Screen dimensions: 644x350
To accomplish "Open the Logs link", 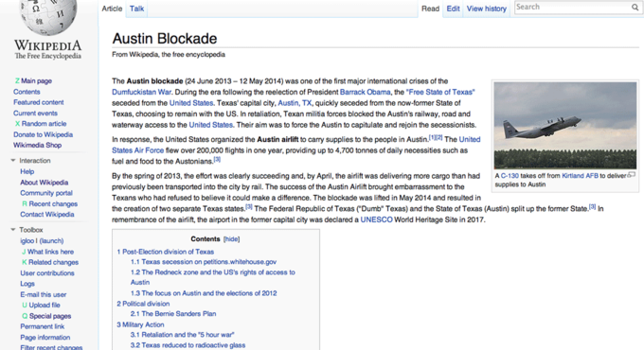I will click(27, 284).
